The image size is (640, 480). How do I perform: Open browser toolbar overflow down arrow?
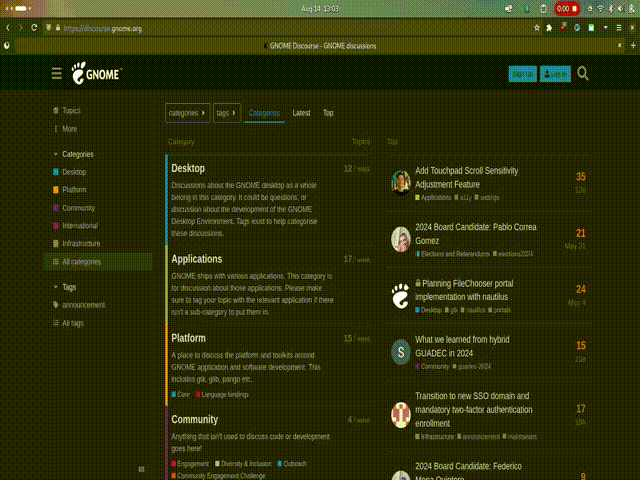[x=605, y=28]
